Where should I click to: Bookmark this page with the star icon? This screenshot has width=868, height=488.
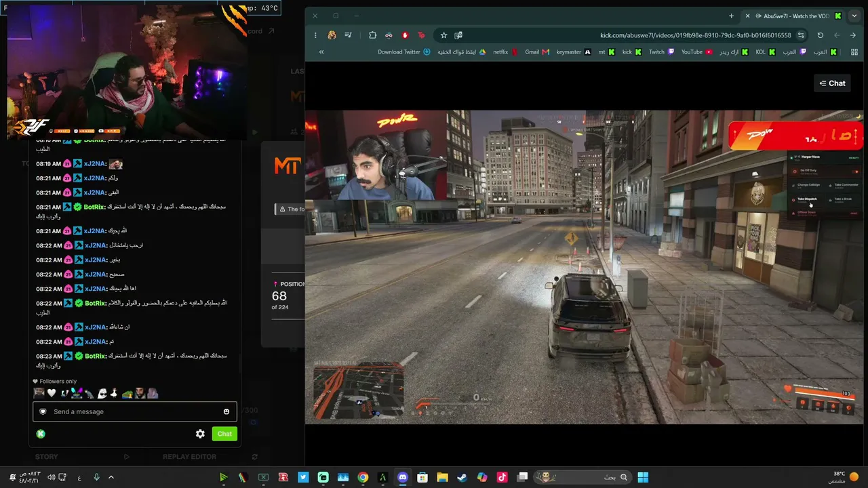[443, 35]
